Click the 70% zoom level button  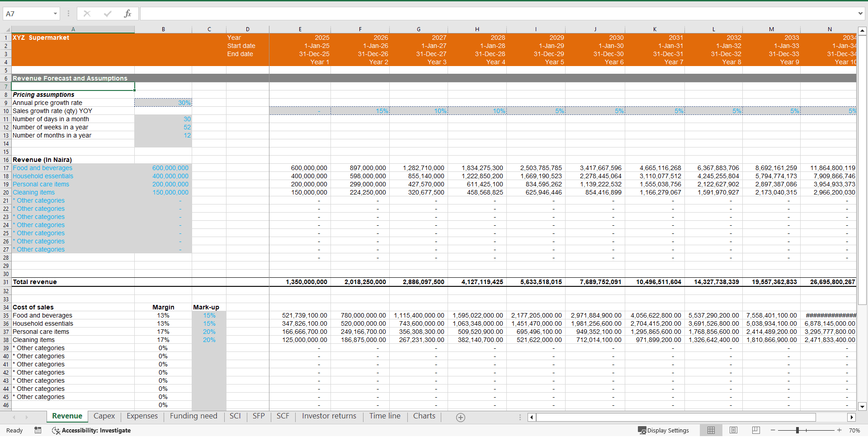pyautogui.click(x=854, y=431)
